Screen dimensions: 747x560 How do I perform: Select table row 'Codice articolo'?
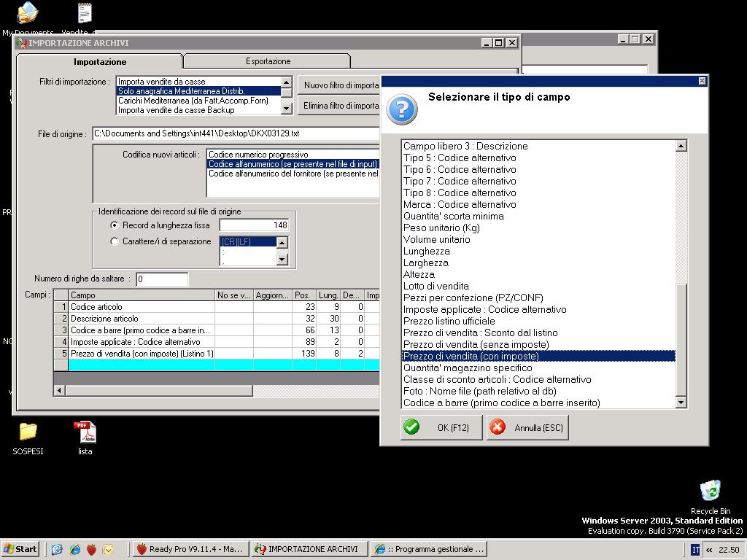[x=216, y=307]
